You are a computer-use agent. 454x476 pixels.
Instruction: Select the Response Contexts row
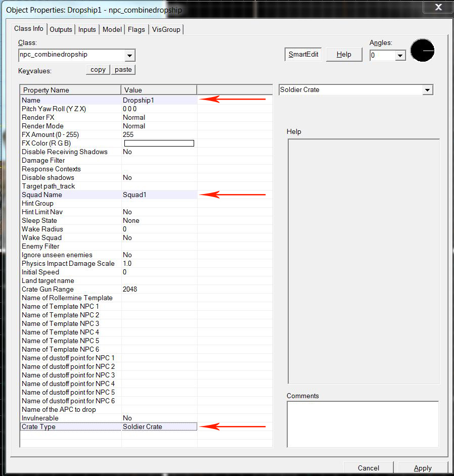109,169
